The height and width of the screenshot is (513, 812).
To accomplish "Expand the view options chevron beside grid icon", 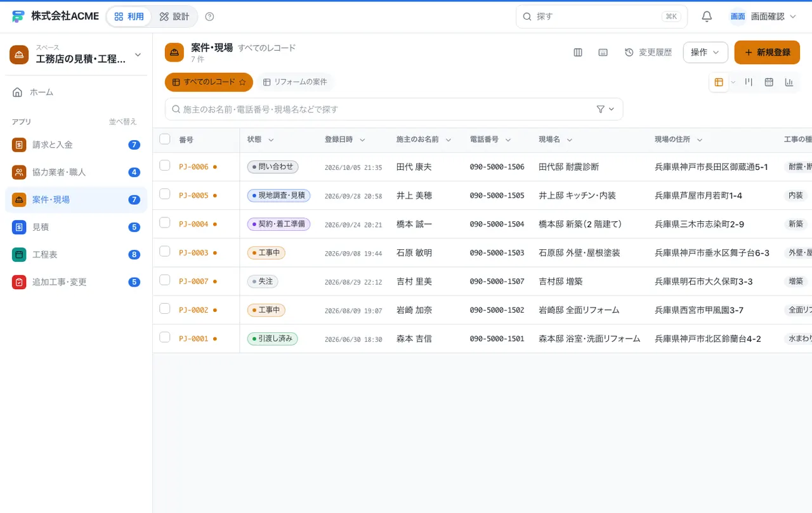I will pyautogui.click(x=733, y=82).
